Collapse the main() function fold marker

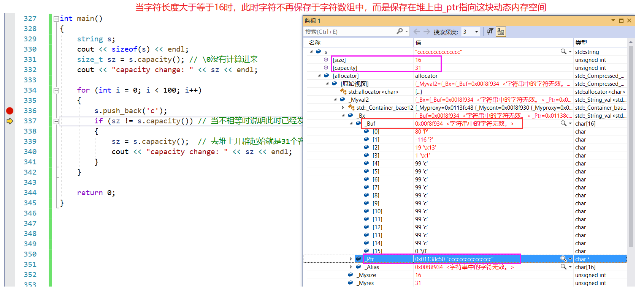pyautogui.click(x=56, y=19)
